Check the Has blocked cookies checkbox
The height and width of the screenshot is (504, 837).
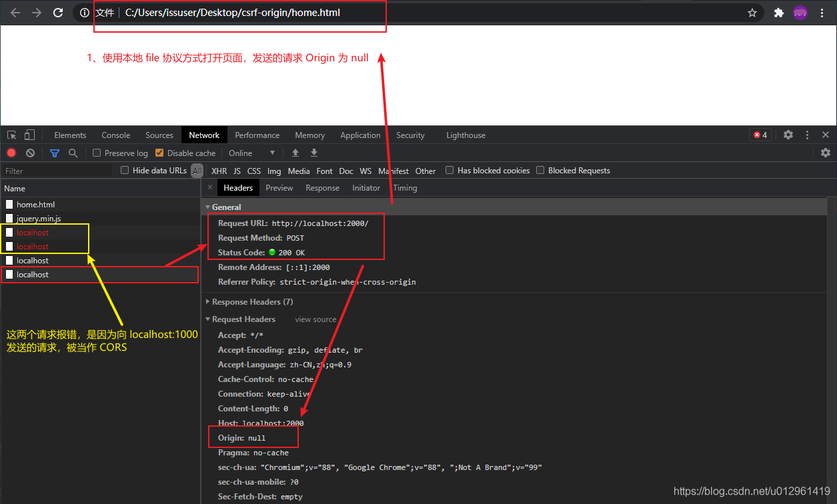[x=450, y=170]
